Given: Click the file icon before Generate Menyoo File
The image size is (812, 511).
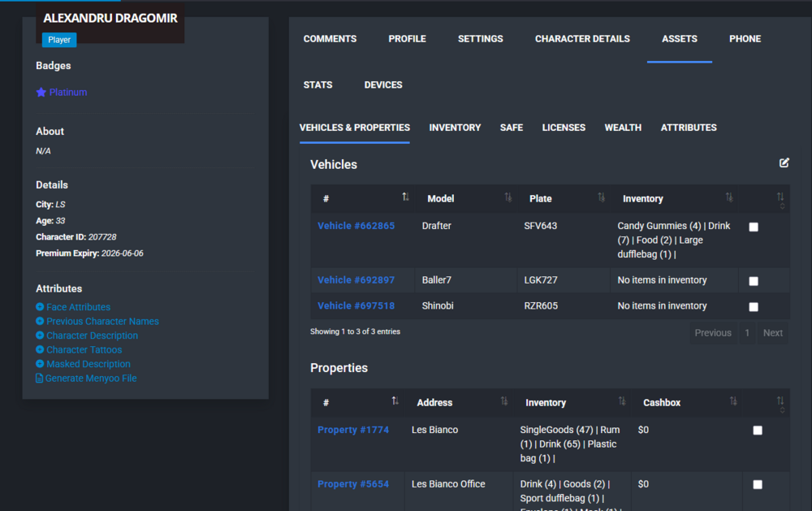Looking at the screenshot, I should [x=39, y=378].
